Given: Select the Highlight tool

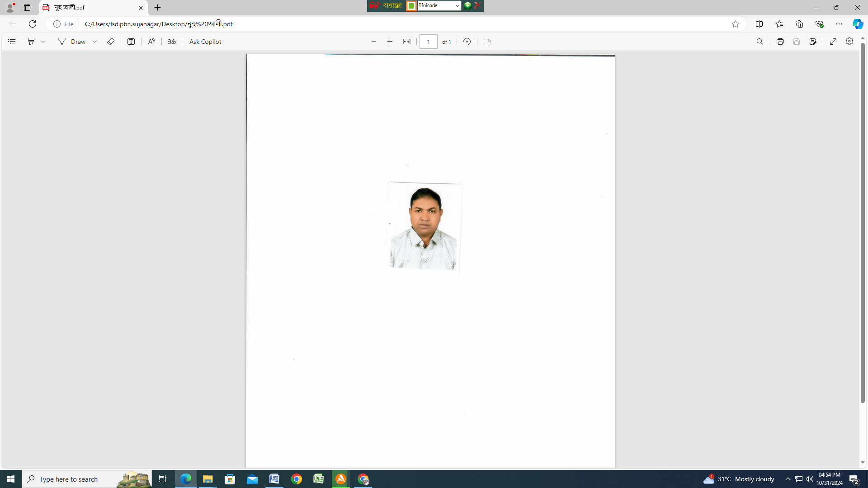Looking at the screenshot, I should click(31, 42).
